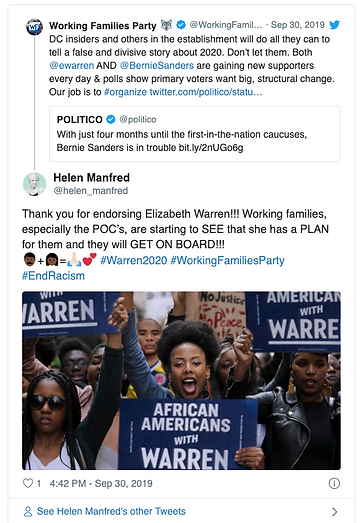Open the tweet info circle icon
Viewport: 360px width, 523px height.
point(334,483)
